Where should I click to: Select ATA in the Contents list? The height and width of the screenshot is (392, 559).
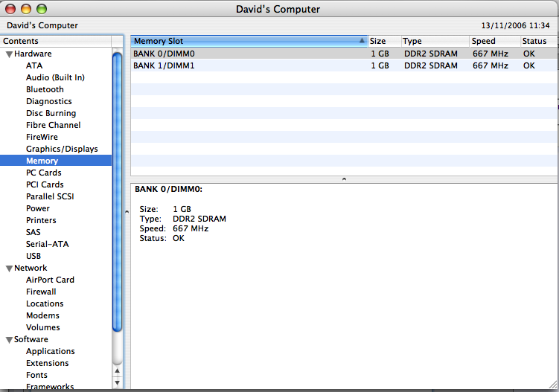[x=34, y=65]
